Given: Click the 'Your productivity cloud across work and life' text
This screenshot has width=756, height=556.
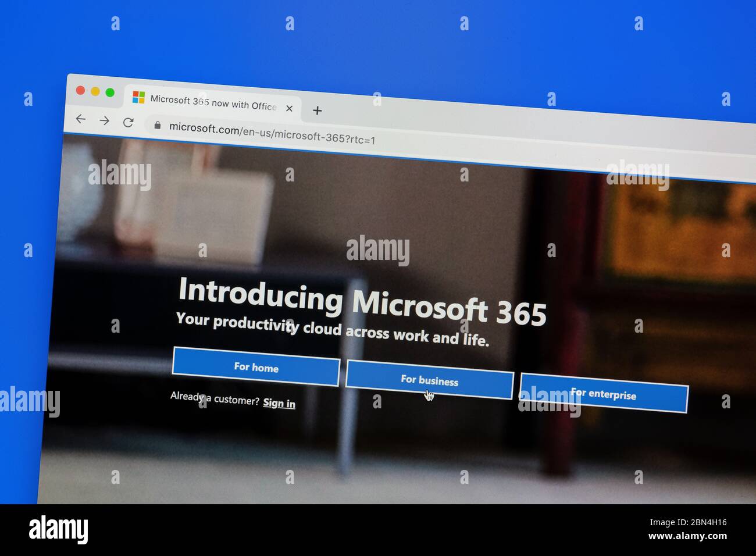Looking at the screenshot, I should pyautogui.click(x=332, y=329).
